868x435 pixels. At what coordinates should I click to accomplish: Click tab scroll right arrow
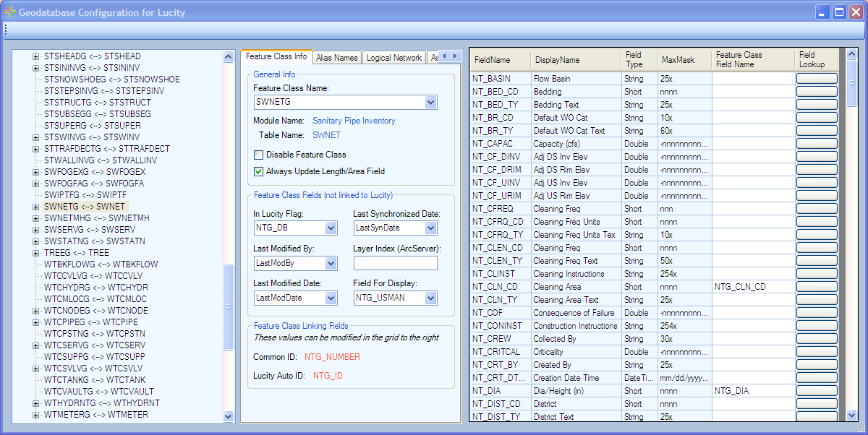456,56
